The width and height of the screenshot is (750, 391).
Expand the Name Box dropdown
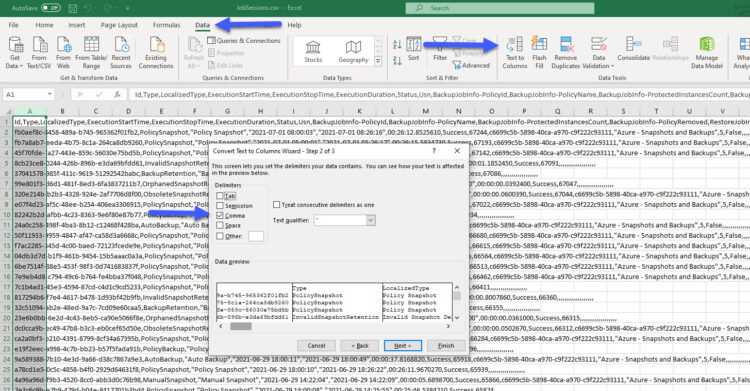click(50, 95)
